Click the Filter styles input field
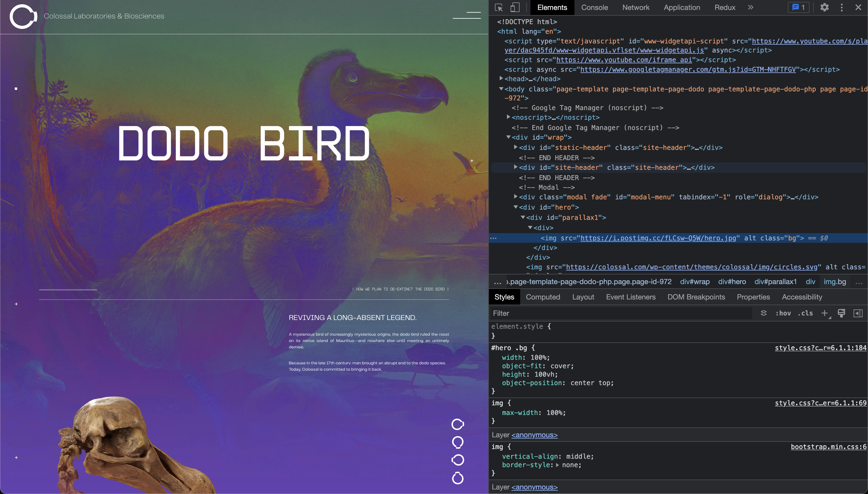The image size is (868, 494). 621,313
